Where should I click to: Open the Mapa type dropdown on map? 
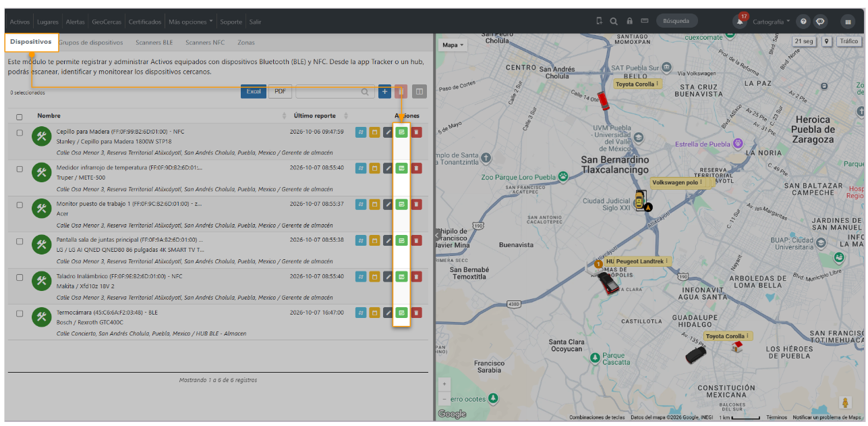click(x=453, y=45)
